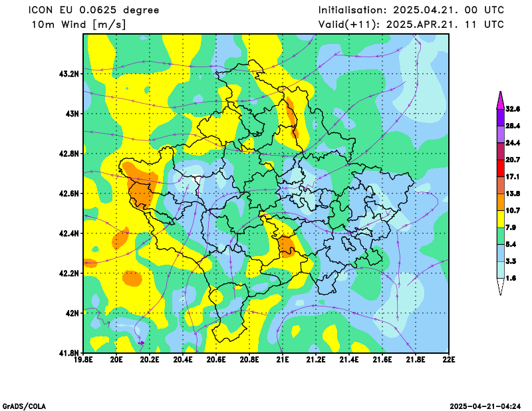The height and width of the screenshot is (411, 532).
Task: Pick the red 17.1–20.7 colorbar segment
Action: [x=501, y=168]
